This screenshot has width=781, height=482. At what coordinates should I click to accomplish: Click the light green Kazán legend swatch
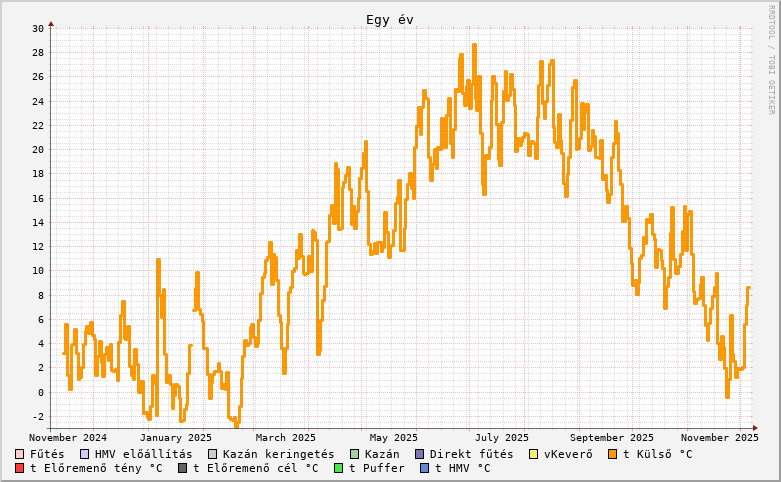(x=354, y=454)
